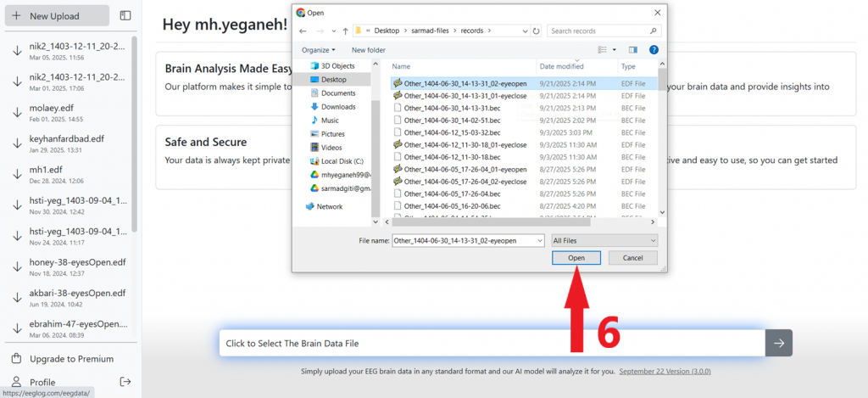Click the logout icon beside Profile
Image resolution: width=868 pixels, height=398 pixels.
[x=125, y=382]
